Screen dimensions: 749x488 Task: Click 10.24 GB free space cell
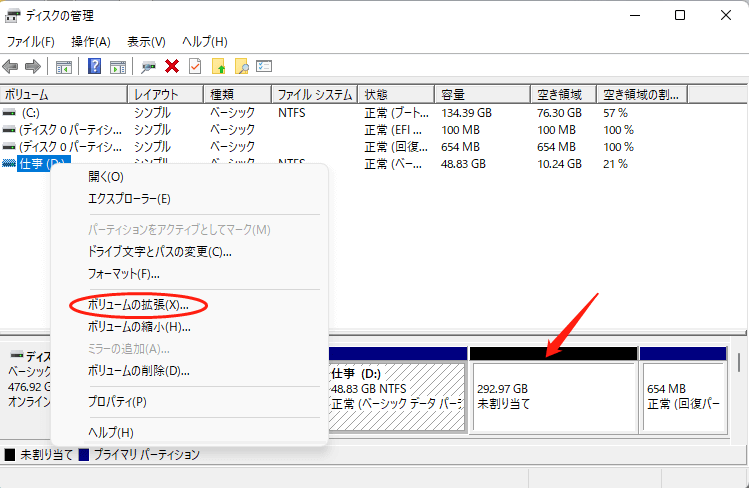pyautogui.click(x=559, y=164)
